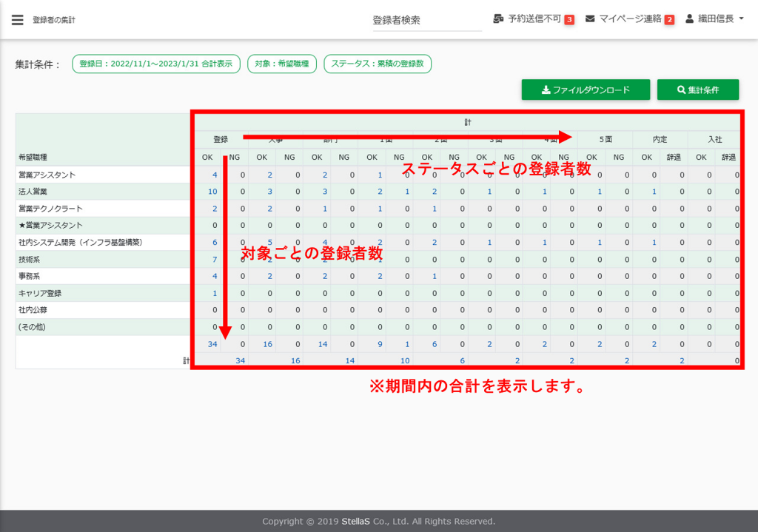Click the user avatar icon beside 織田信長

[690, 18]
